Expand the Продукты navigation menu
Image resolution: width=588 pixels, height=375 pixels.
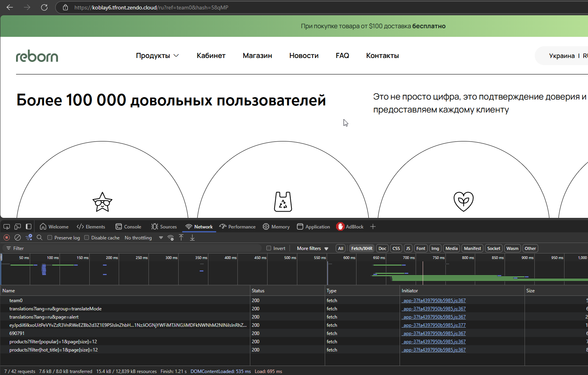click(157, 56)
